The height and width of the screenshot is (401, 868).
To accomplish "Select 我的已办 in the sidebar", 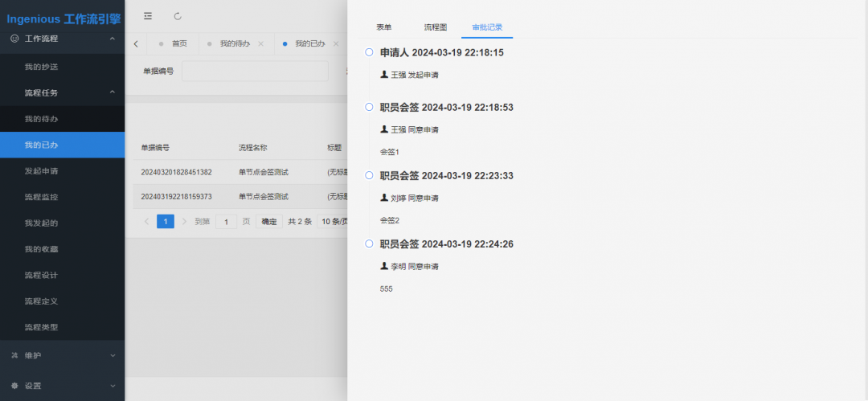I will click(x=62, y=145).
